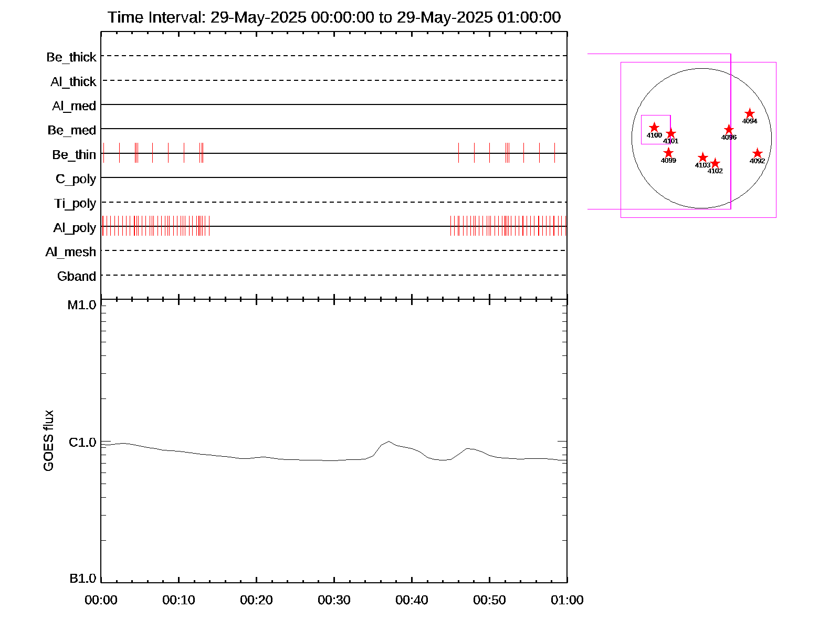Click the red star labeled 4099
Screen dimensions: 840x630
coord(668,153)
